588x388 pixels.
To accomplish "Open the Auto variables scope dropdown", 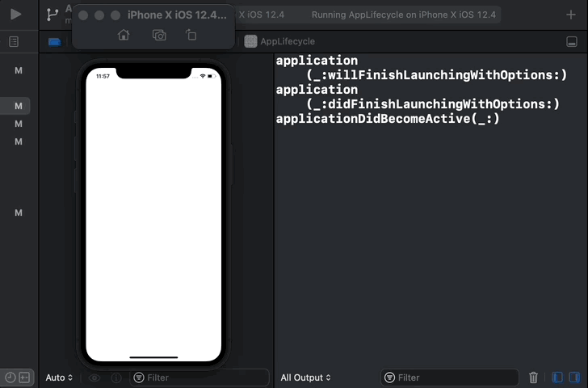I will point(59,377).
